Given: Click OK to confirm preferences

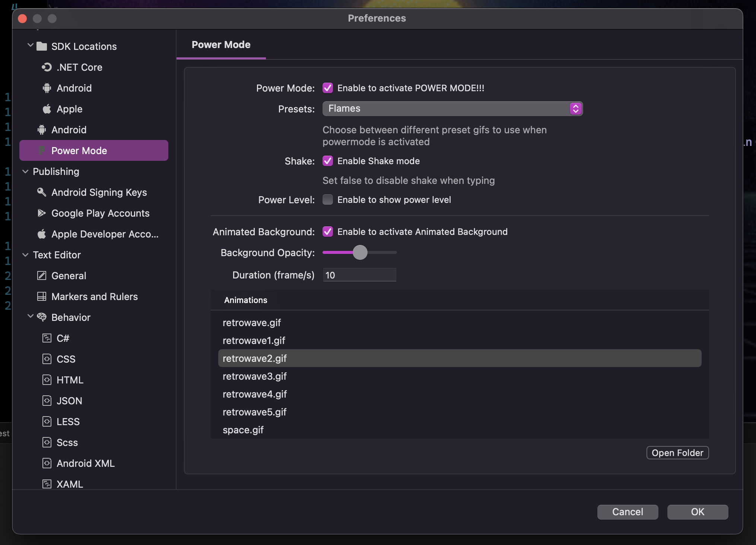Looking at the screenshot, I should pyautogui.click(x=698, y=512).
